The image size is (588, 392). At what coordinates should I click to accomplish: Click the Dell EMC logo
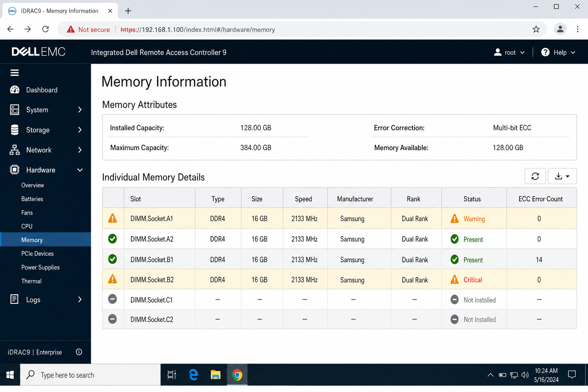(38, 52)
